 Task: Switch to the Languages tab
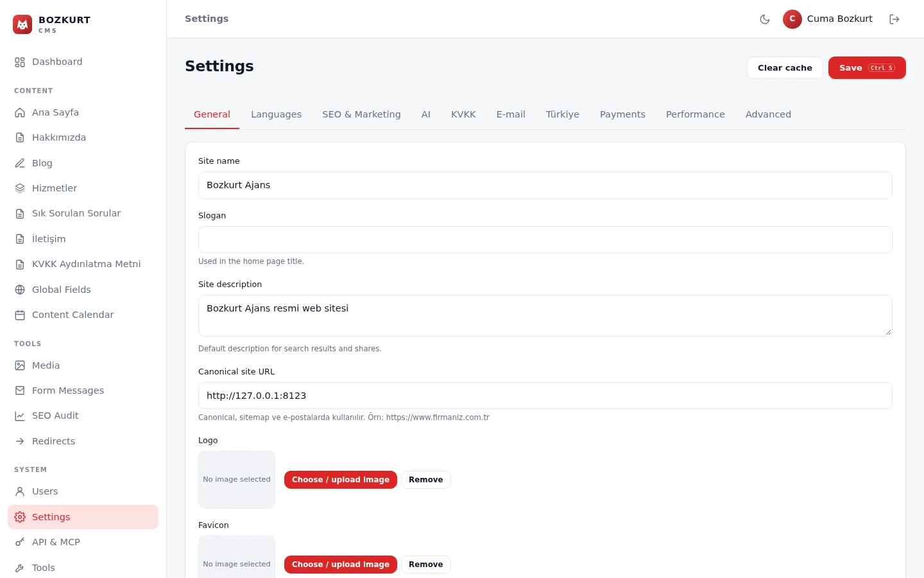pyautogui.click(x=276, y=114)
